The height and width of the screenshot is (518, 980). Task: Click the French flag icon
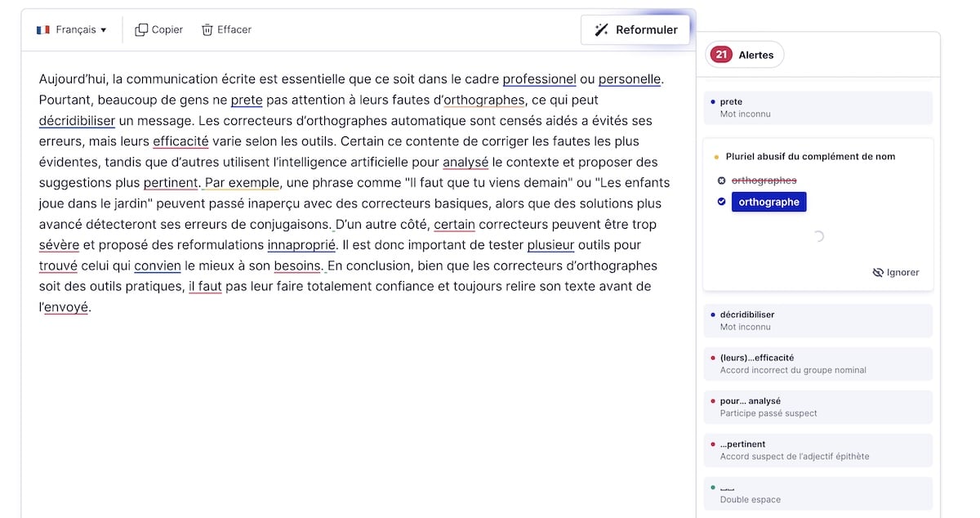[43, 30]
